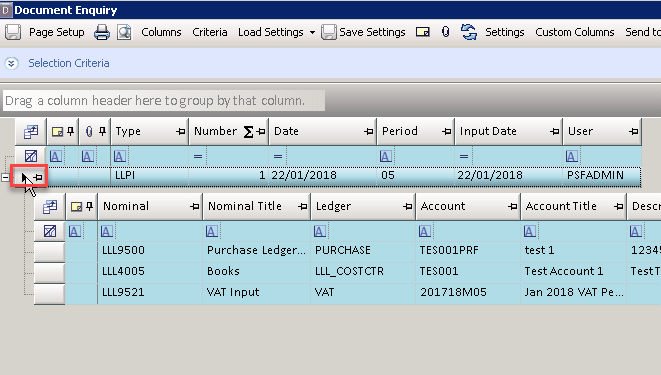The width and height of the screenshot is (661, 375).
Task: Click the child grid notes column icon
Action: tap(76, 207)
